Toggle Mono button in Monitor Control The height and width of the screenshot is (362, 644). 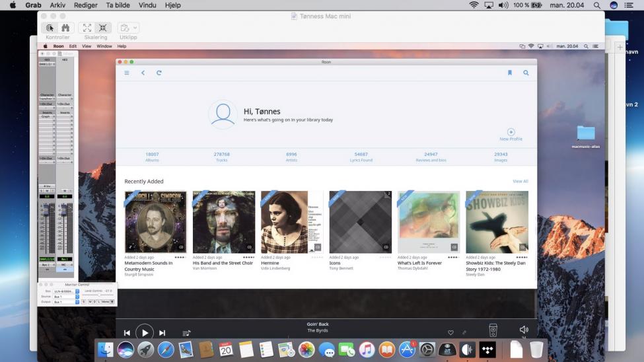tap(105, 302)
